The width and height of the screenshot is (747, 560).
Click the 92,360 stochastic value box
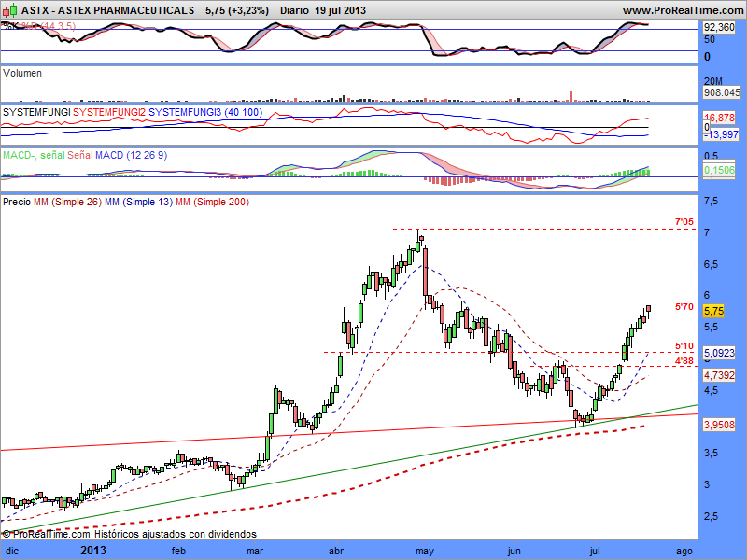[x=719, y=27]
